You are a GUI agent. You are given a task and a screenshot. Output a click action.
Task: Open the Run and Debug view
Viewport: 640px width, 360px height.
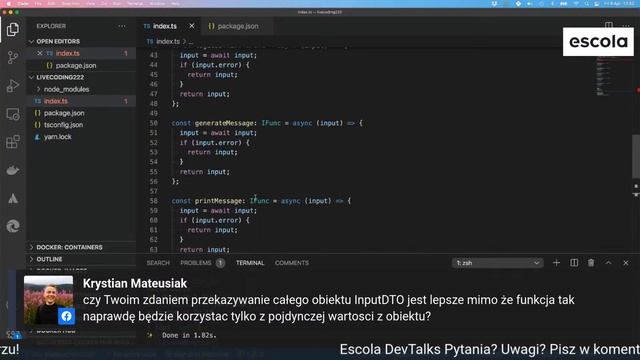(x=13, y=86)
